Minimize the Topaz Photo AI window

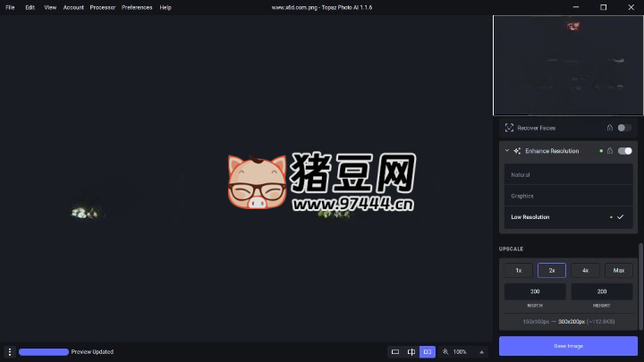point(576,7)
